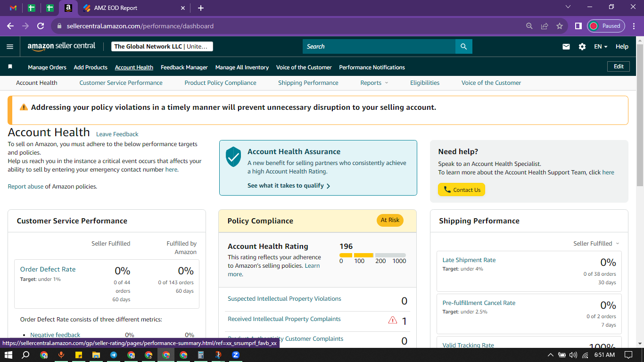
Task: Open Feedback Manager in favorites bar
Action: (184, 67)
